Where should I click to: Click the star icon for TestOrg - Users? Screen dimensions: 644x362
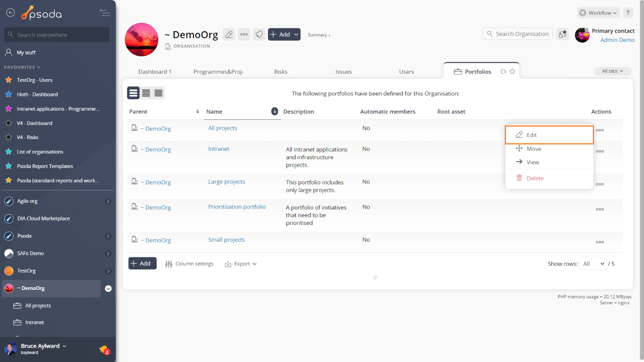[8, 80]
